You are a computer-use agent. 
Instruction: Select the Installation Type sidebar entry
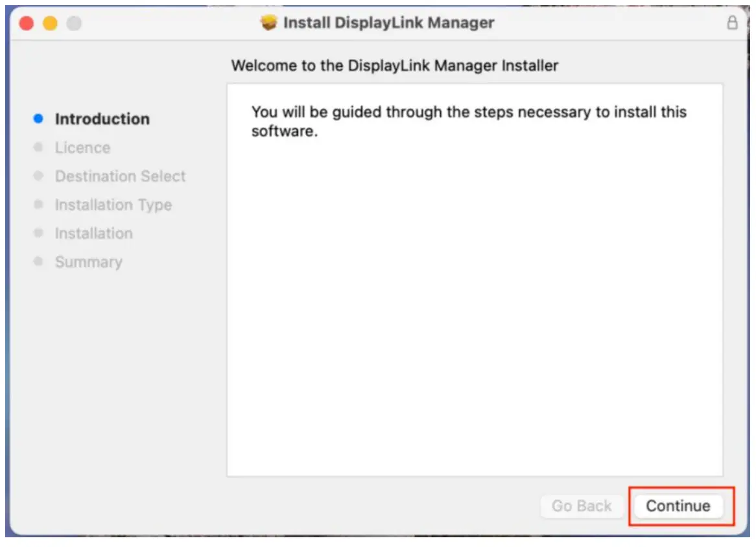click(113, 205)
